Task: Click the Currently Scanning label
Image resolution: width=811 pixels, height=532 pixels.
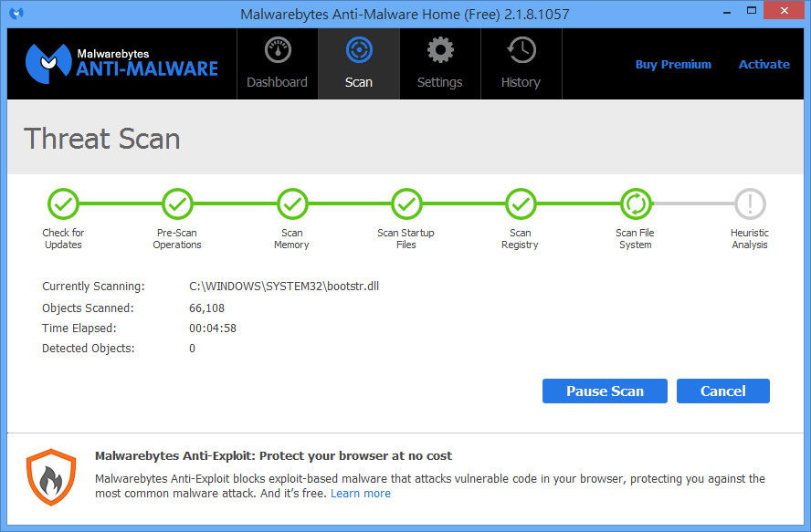Action: pyautogui.click(x=94, y=287)
